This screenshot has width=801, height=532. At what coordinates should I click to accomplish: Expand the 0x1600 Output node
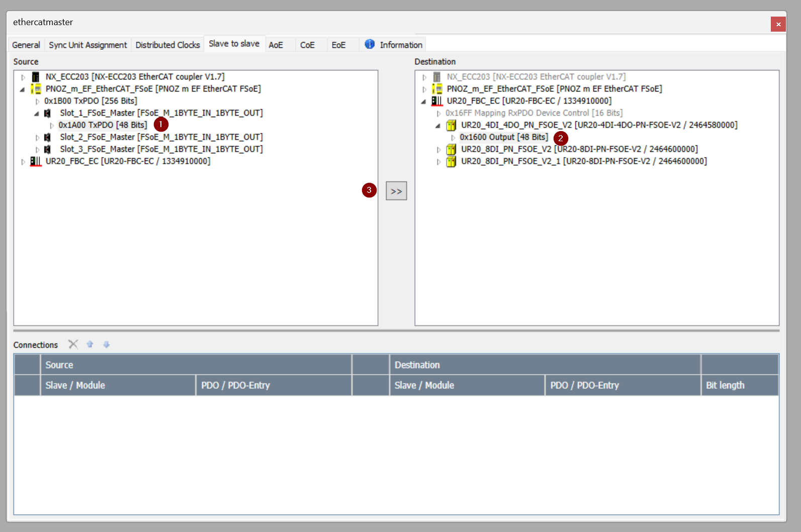(453, 138)
